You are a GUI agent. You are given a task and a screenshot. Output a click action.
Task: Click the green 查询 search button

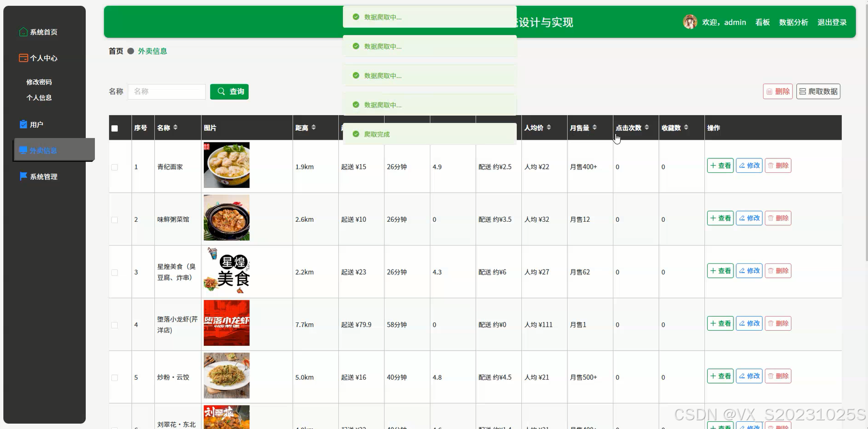[229, 92]
